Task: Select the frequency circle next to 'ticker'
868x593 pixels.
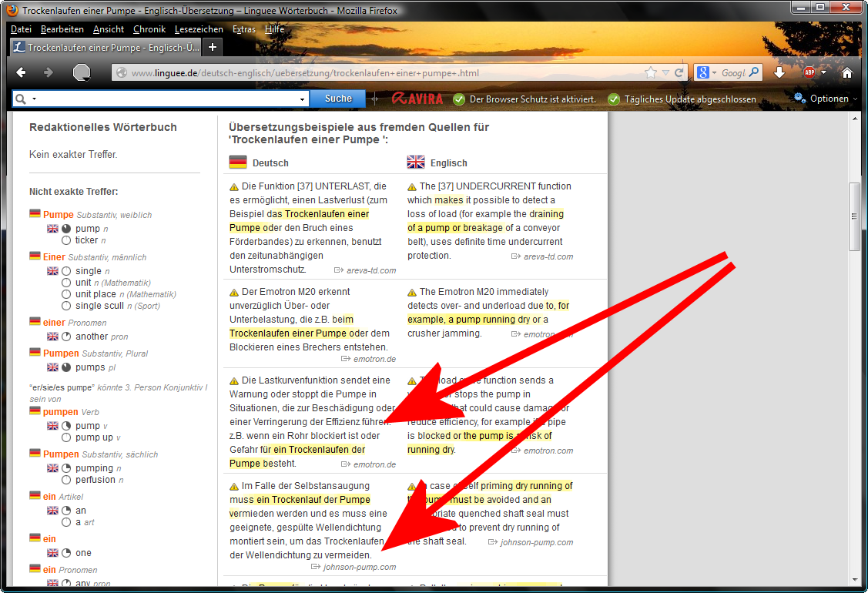Action: pos(66,240)
